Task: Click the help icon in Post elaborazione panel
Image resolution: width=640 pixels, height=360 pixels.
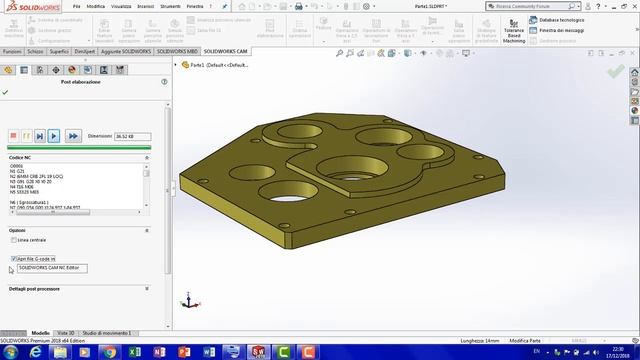Action: [164, 82]
